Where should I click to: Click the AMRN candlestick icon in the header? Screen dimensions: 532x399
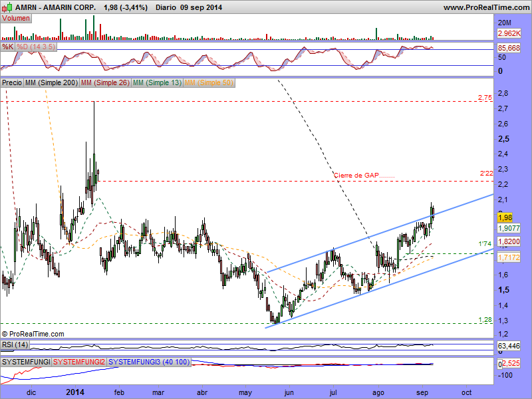[x=8, y=7]
